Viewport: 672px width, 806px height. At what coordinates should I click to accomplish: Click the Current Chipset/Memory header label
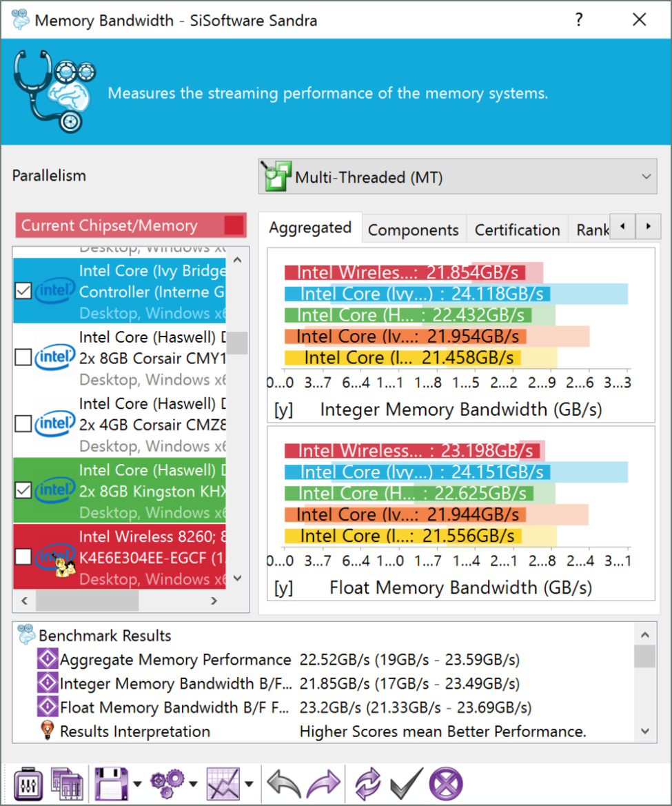click(110, 225)
